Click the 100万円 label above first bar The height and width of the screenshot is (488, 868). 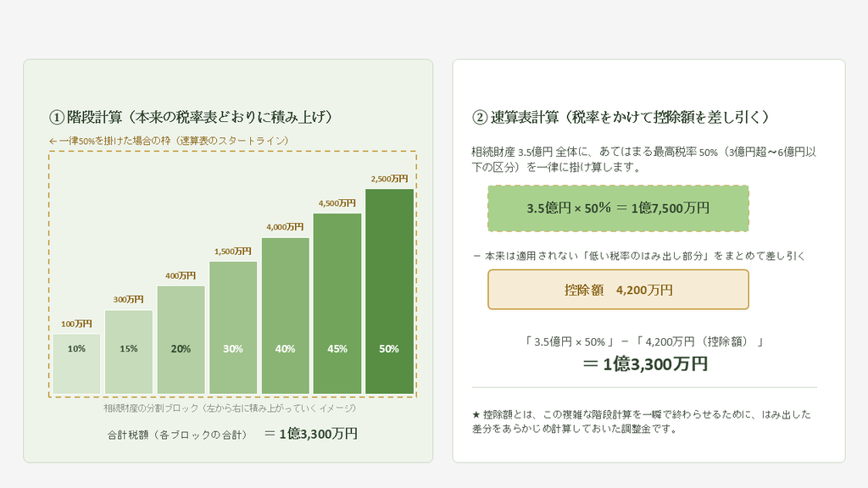(76, 324)
